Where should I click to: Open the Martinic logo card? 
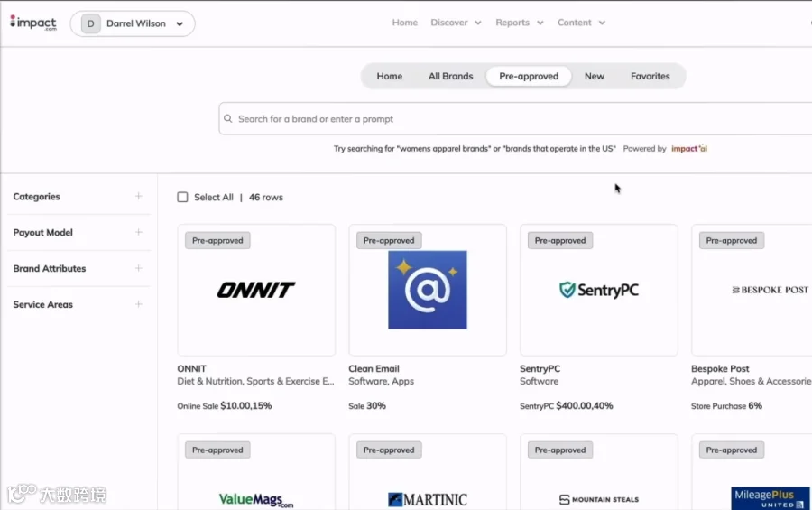[x=428, y=472]
